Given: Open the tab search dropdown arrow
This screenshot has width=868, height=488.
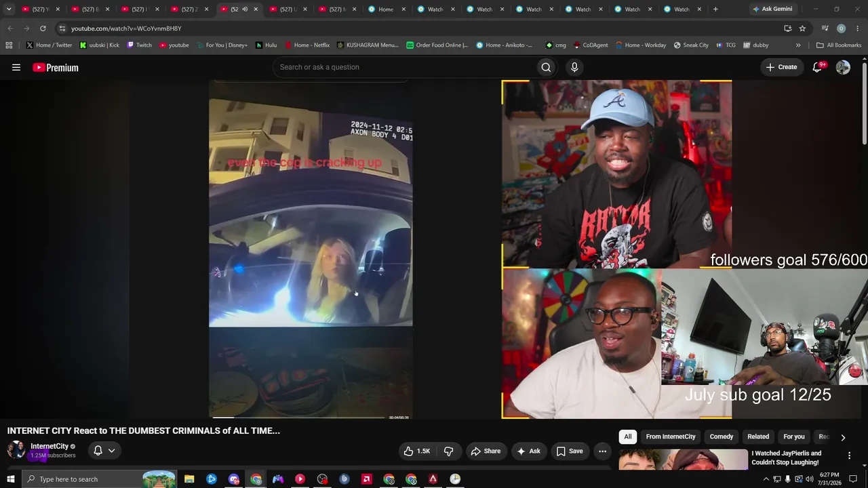Looking at the screenshot, I should [9, 9].
